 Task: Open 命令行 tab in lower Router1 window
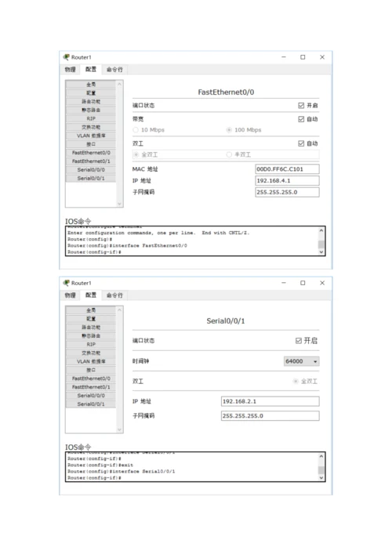click(x=114, y=295)
